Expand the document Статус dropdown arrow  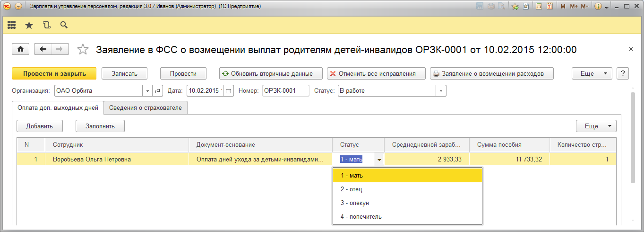[x=441, y=91]
